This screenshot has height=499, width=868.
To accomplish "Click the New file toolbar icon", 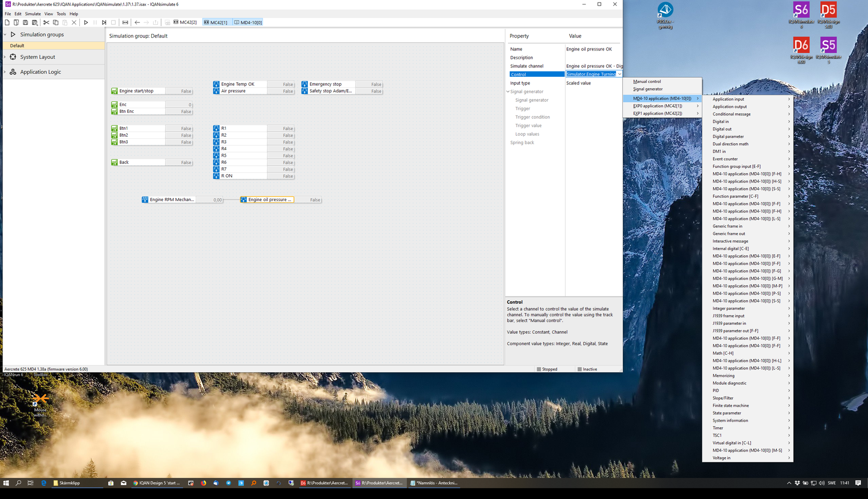I will pos(7,22).
